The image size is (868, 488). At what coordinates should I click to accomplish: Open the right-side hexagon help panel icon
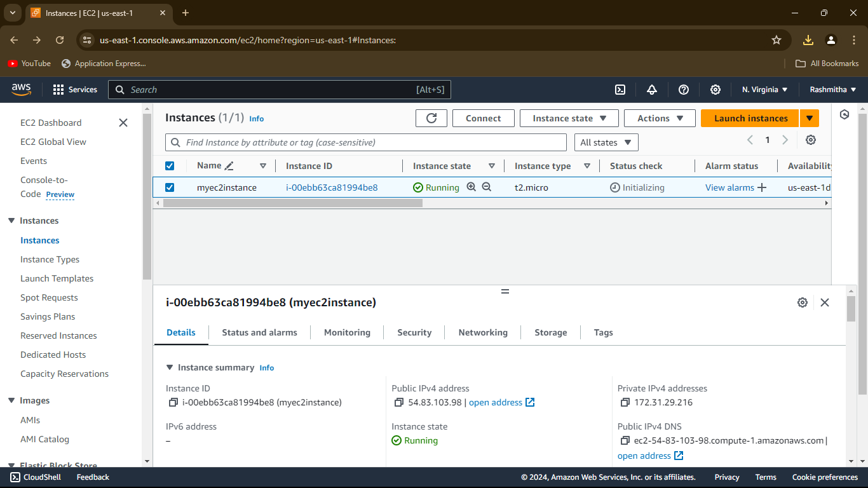844,114
